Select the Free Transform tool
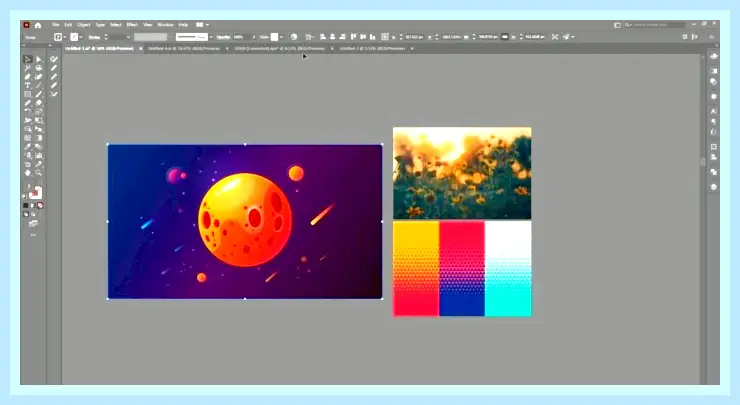 pyautogui.click(x=39, y=120)
